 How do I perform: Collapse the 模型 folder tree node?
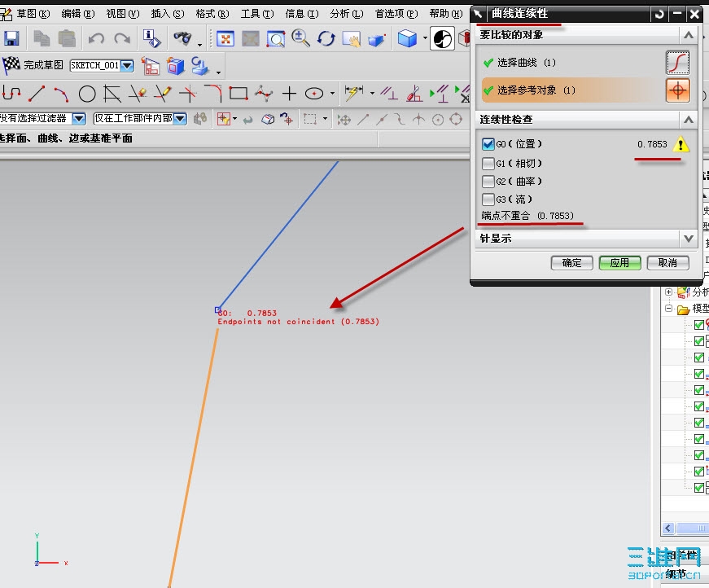tap(668, 309)
